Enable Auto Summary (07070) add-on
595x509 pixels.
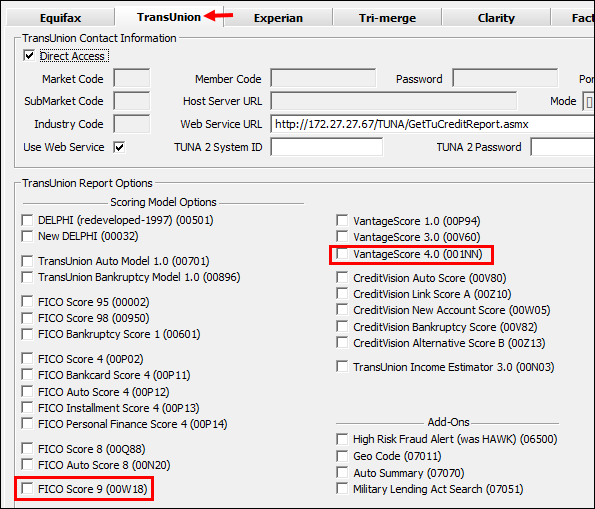(342, 473)
